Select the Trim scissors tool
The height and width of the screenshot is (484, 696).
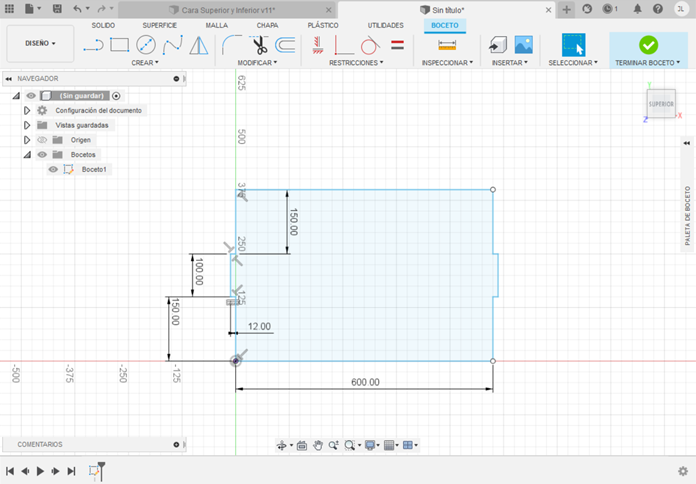coord(260,45)
